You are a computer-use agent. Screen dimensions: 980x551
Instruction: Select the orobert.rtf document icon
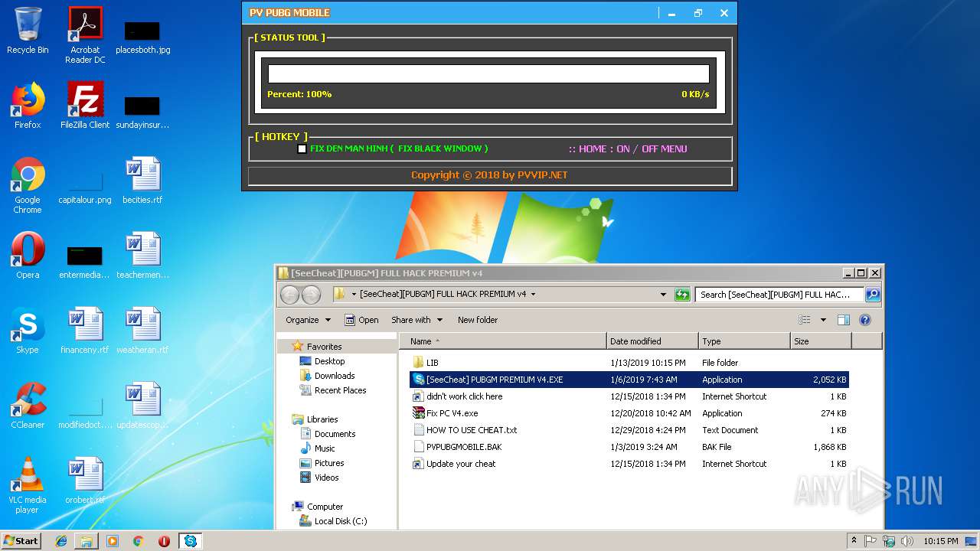coord(85,481)
